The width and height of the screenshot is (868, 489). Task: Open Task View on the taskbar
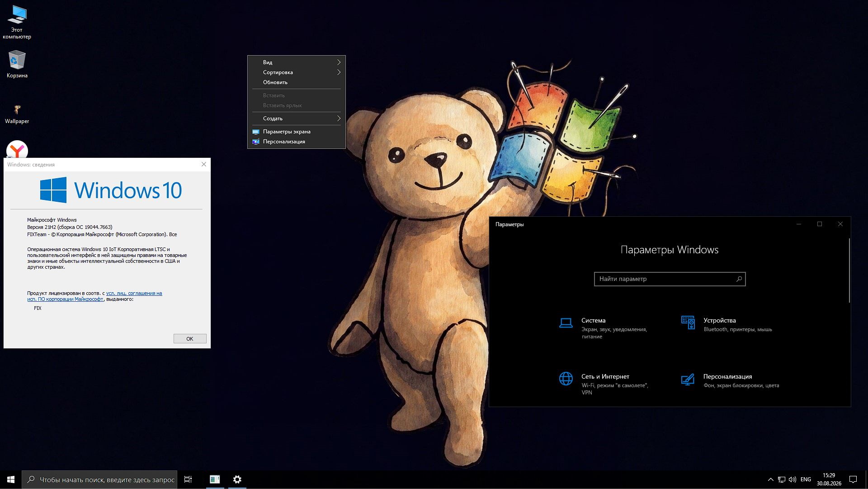(x=188, y=480)
